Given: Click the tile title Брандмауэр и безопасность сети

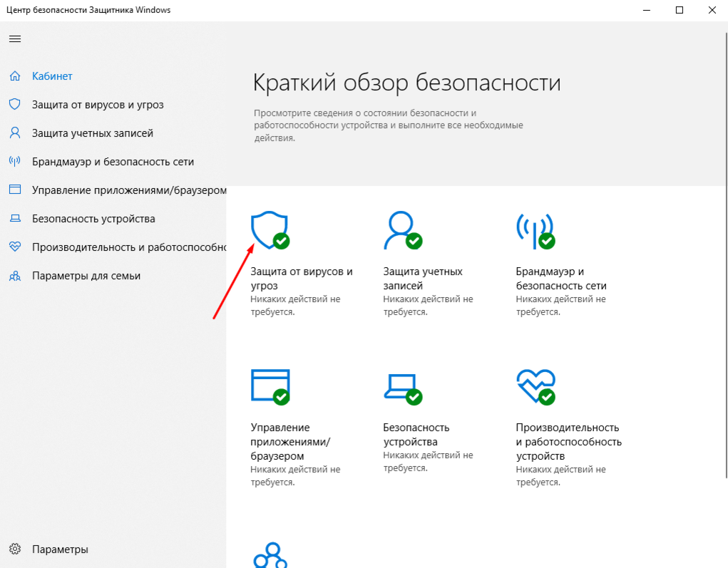Looking at the screenshot, I should [x=561, y=279].
